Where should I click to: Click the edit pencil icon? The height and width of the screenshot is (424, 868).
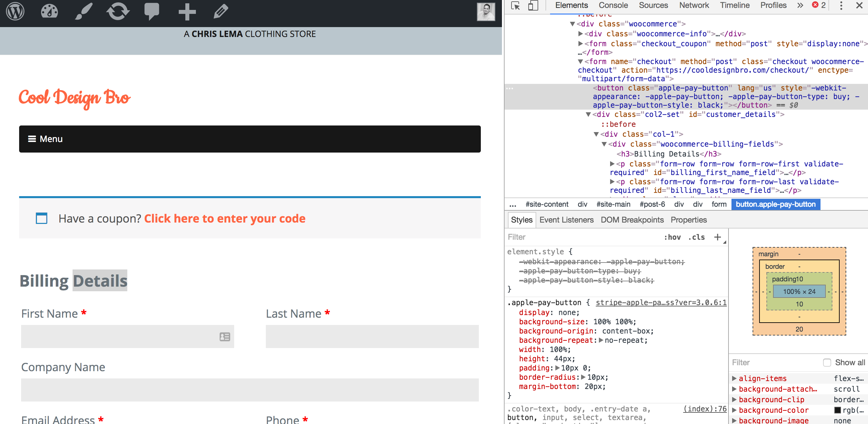(221, 12)
